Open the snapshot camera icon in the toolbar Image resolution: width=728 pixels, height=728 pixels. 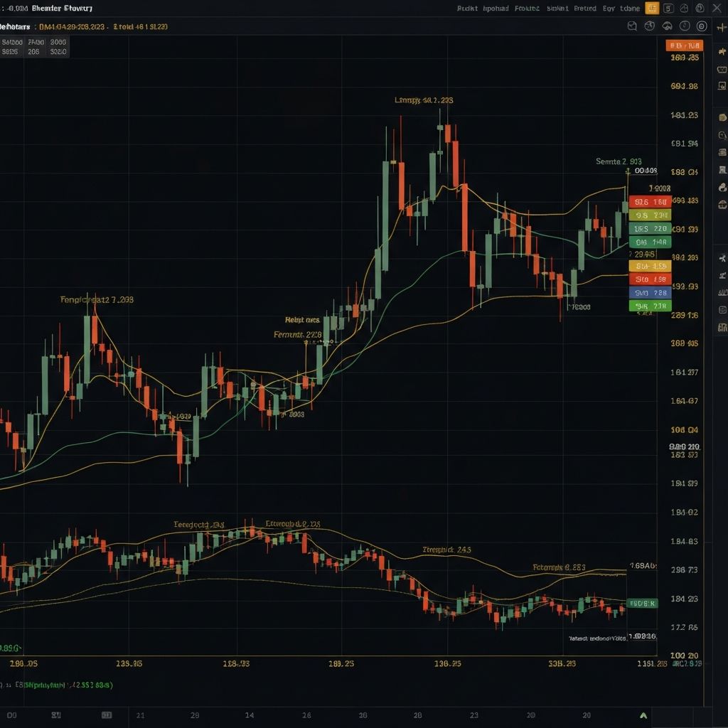[665, 26]
